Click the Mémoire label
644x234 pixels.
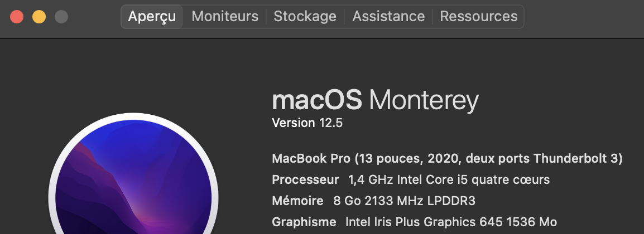point(297,201)
